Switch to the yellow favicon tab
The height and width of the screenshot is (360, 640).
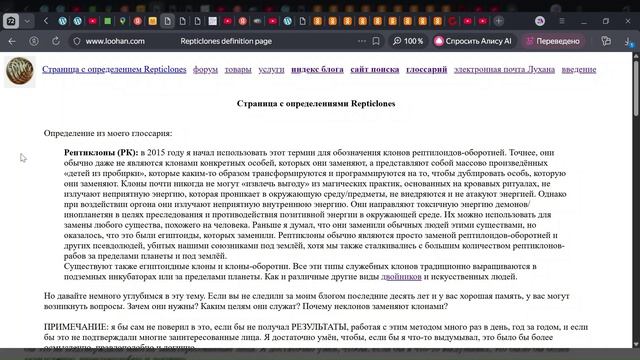tap(153, 21)
